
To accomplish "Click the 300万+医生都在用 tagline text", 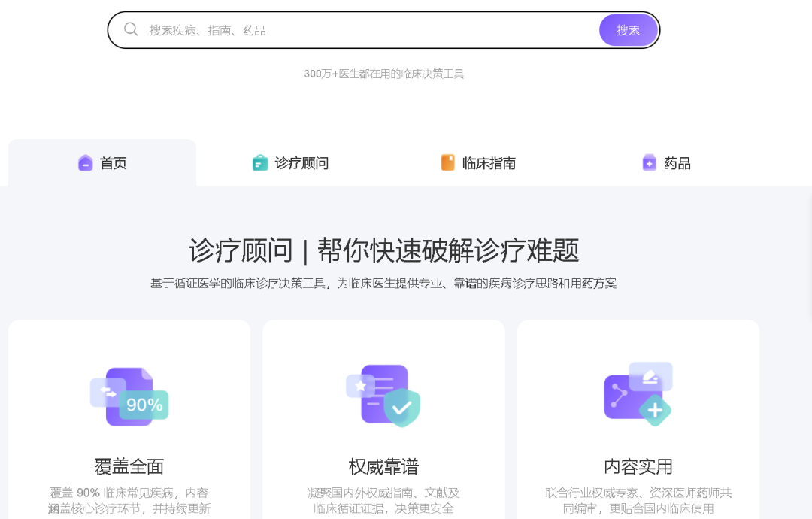I will coord(383,74).
